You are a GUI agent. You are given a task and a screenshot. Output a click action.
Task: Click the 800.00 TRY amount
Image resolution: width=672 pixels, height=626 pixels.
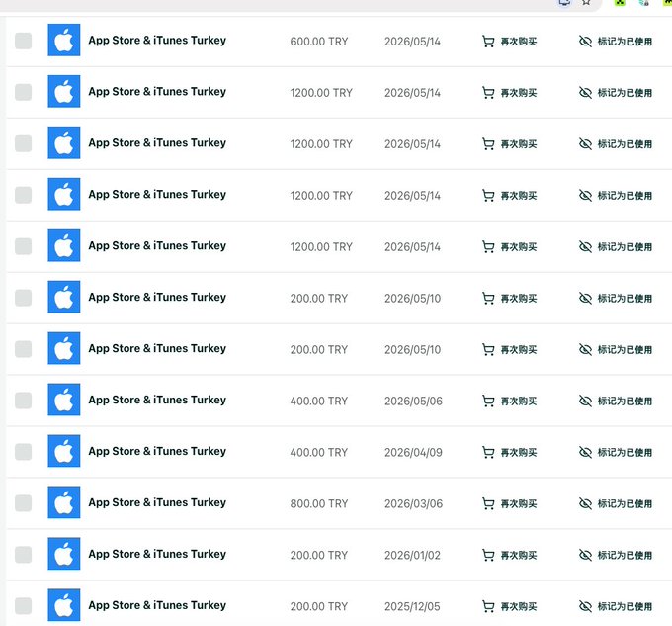pos(319,503)
